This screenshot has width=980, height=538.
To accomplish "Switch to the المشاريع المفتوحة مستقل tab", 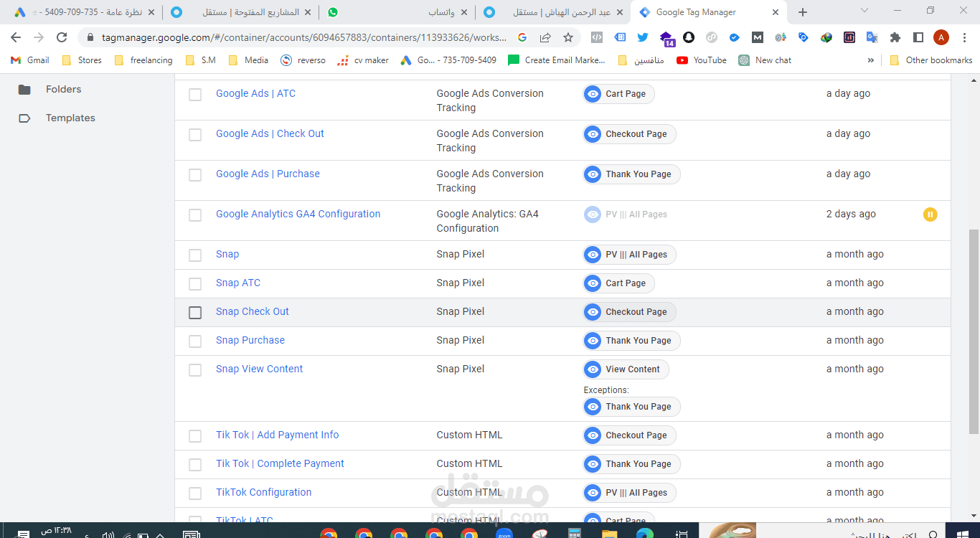I will coord(242,12).
